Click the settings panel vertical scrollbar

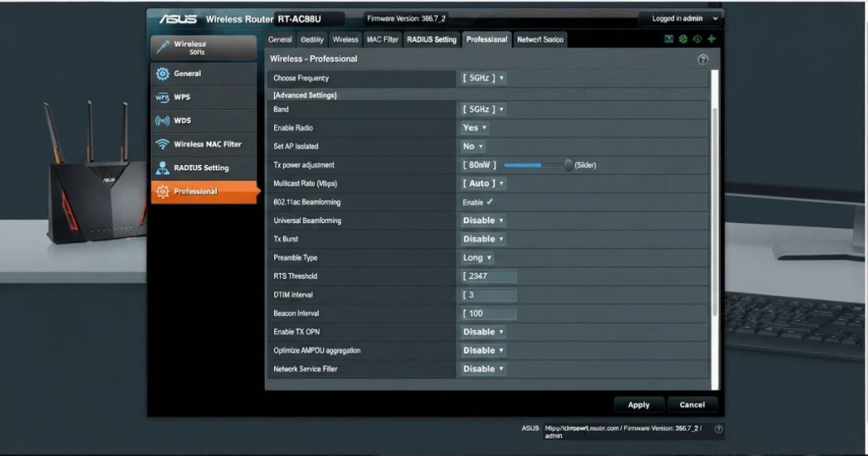[715, 211]
